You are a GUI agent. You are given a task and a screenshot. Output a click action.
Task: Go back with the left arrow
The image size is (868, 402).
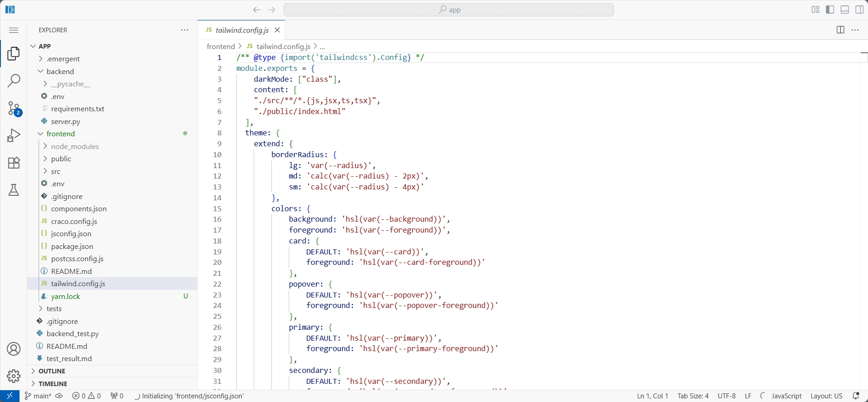257,10
